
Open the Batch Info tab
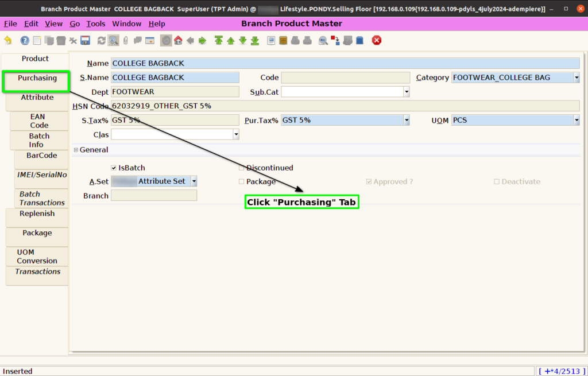(39, 140)
